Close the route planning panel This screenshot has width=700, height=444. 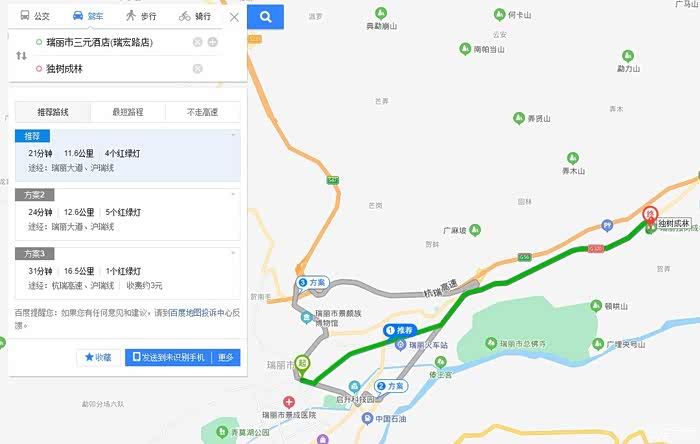(234, 17)
